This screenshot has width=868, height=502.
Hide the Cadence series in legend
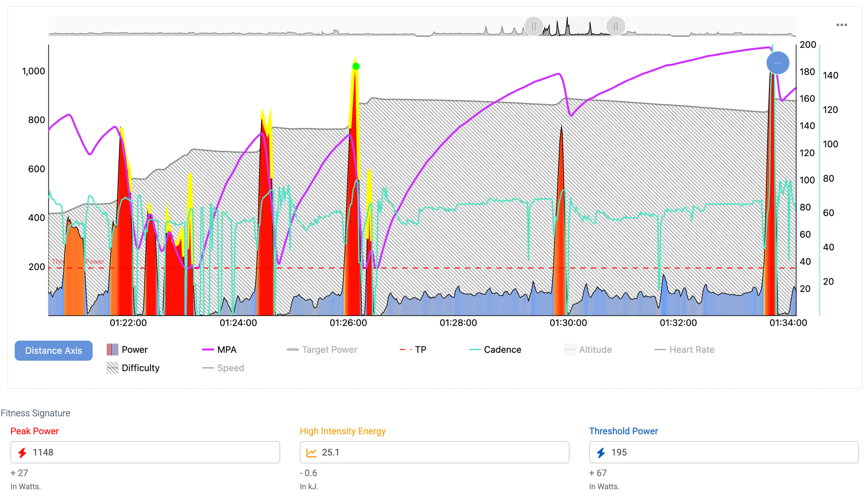point(475,350)
